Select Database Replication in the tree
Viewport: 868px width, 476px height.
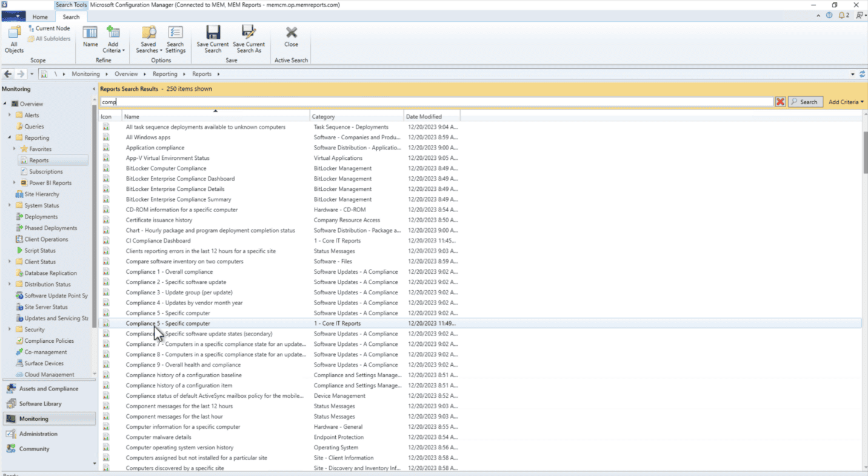[x=50, y=273]
